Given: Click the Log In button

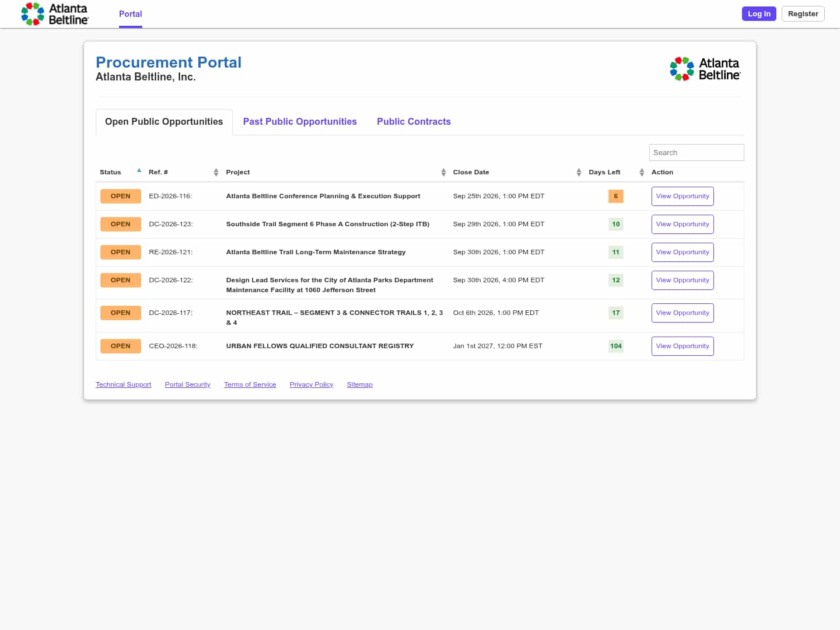Looking at the screenshot, I should (759, 14).
